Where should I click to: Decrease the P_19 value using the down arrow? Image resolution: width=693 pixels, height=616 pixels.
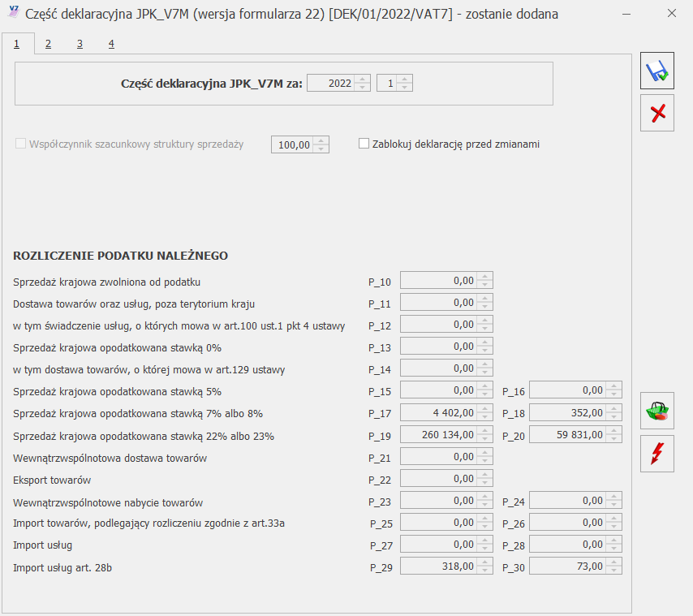[486, 437]
